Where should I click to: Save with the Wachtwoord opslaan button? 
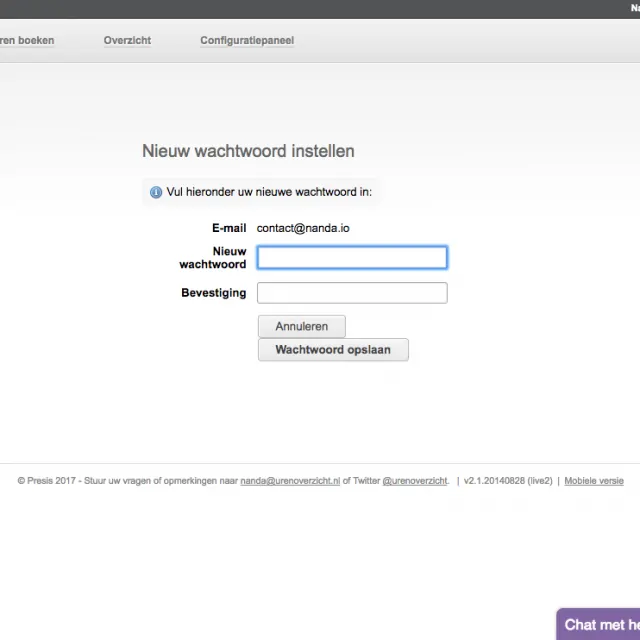pyautogui.click(x=333, y=350)
